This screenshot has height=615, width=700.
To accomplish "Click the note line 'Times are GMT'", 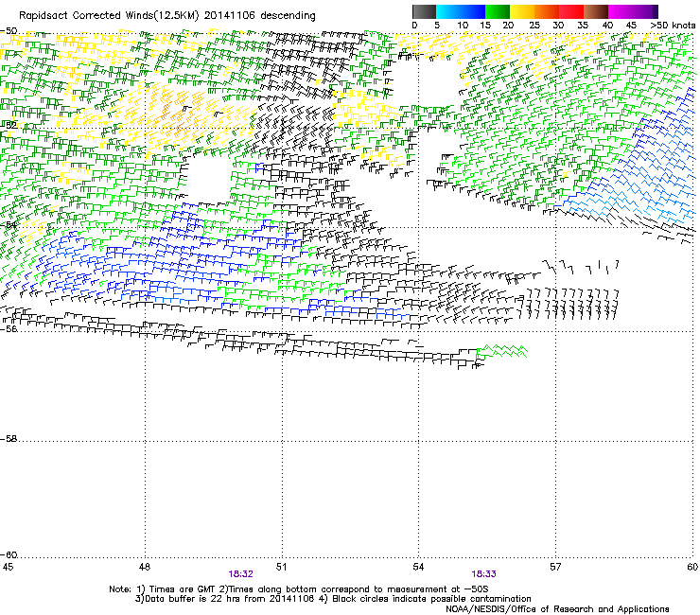I will click(184, 589).
